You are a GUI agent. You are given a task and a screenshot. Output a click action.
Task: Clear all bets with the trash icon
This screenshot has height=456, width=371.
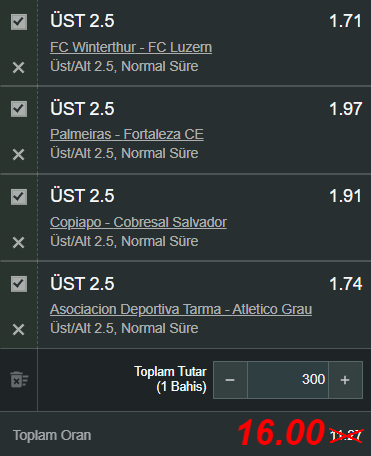point(19,380)
